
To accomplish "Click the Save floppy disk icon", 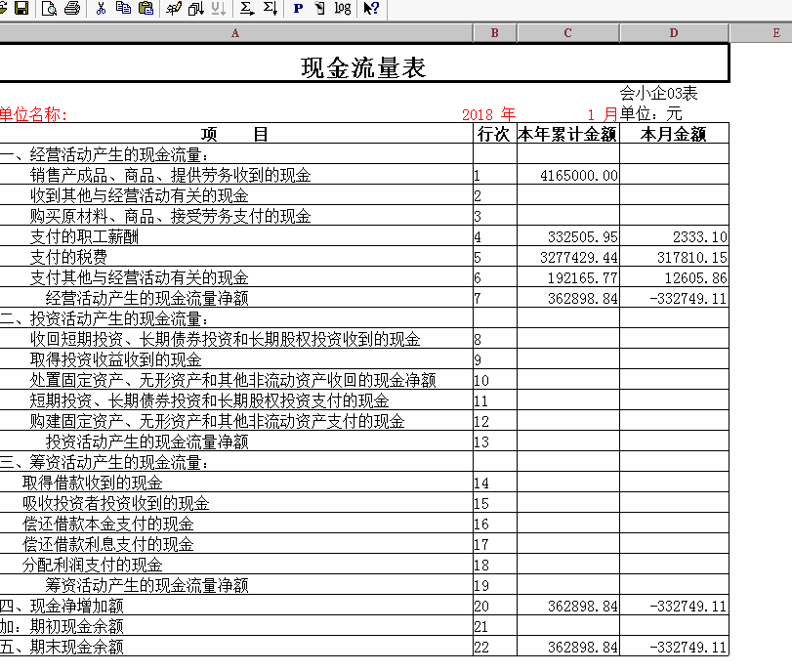I will click(21, 8).
